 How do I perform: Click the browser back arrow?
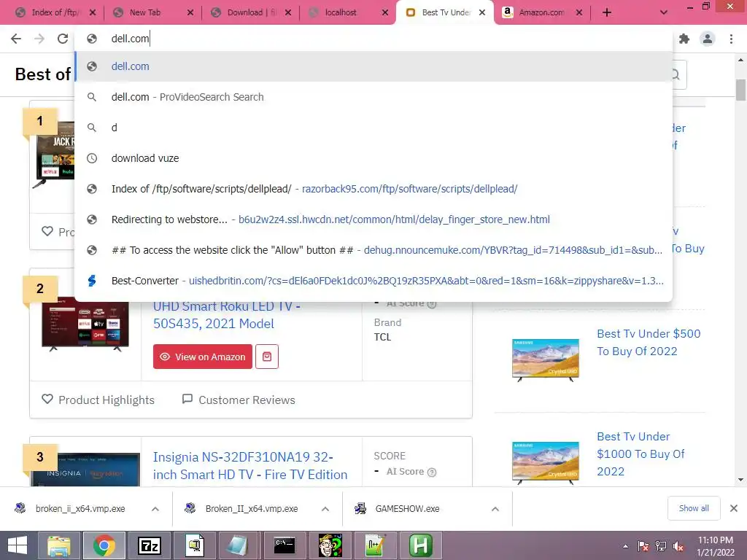click(16, 39)
